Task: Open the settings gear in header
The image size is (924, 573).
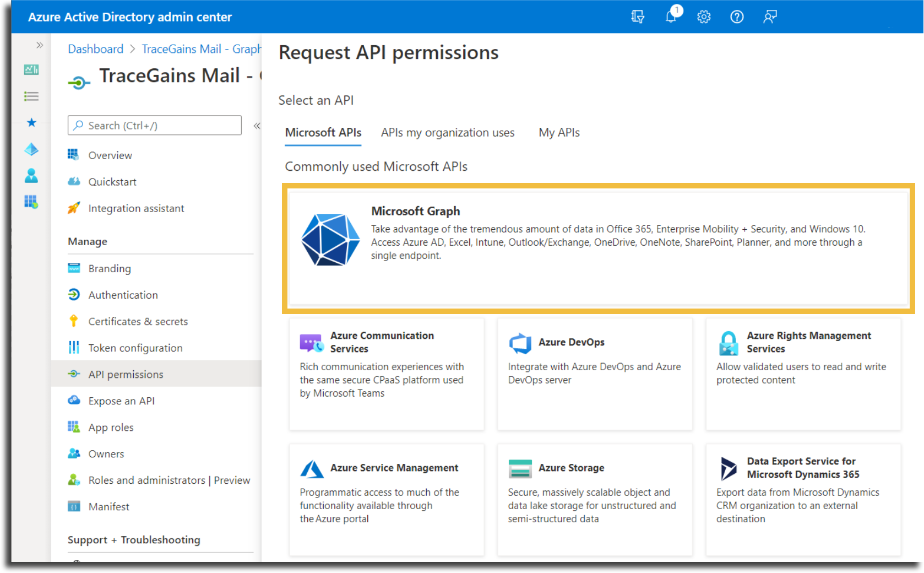Action: [x=704, y=17]
